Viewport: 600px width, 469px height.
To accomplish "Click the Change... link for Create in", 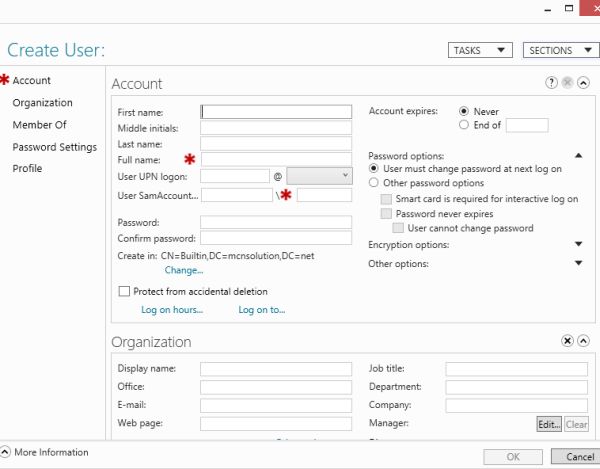I will coord(184,270).
